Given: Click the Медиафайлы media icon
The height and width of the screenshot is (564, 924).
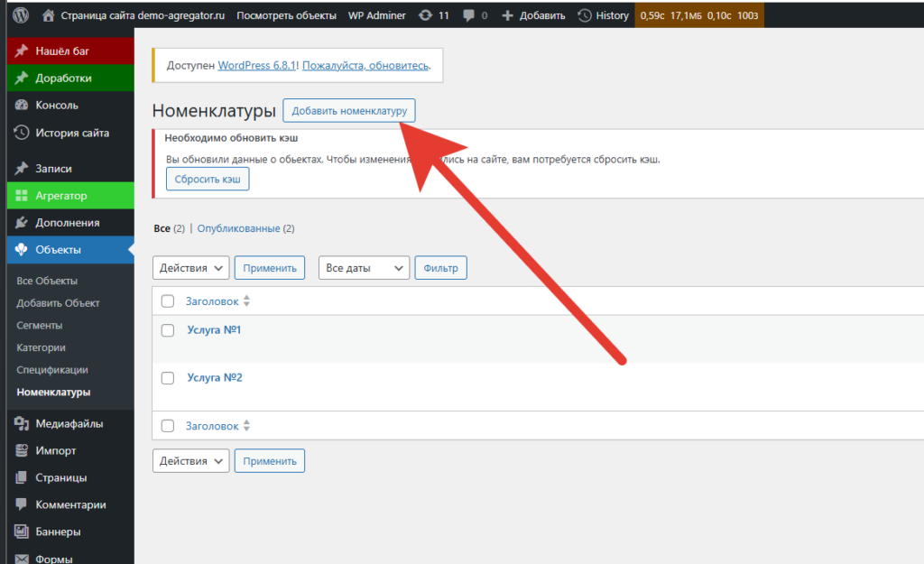Looking at the screenshot, I should [22, 423].
